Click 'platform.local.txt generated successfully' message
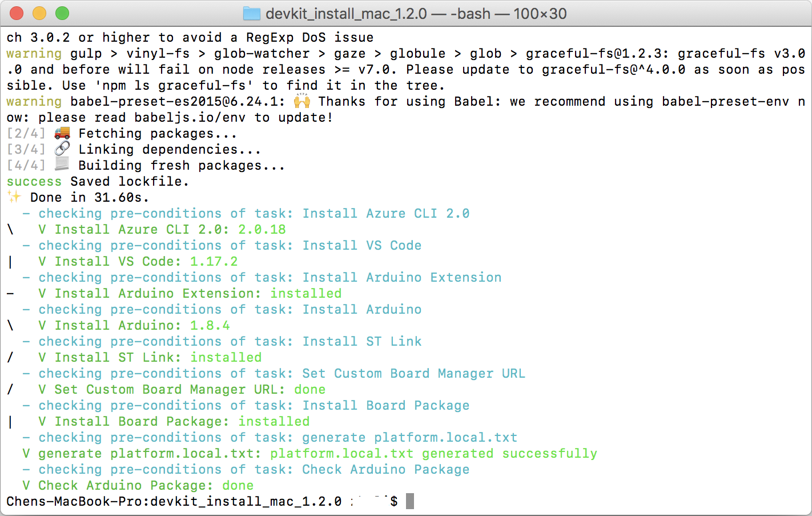The height and width of the screenshot is (516, 812). pyautogui.click(x=433, y=453)
